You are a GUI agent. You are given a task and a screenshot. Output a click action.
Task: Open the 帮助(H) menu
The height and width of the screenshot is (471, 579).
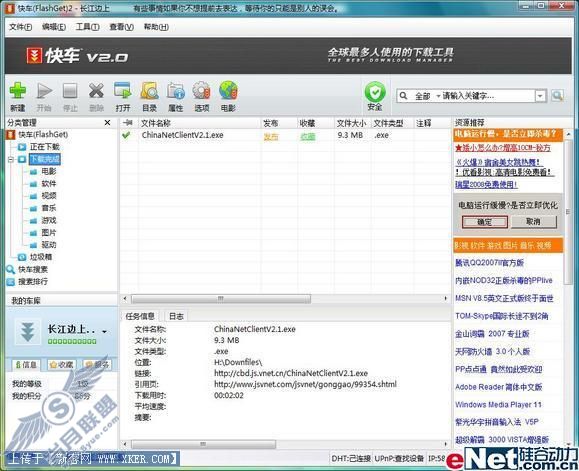click(x=156, y=27)
